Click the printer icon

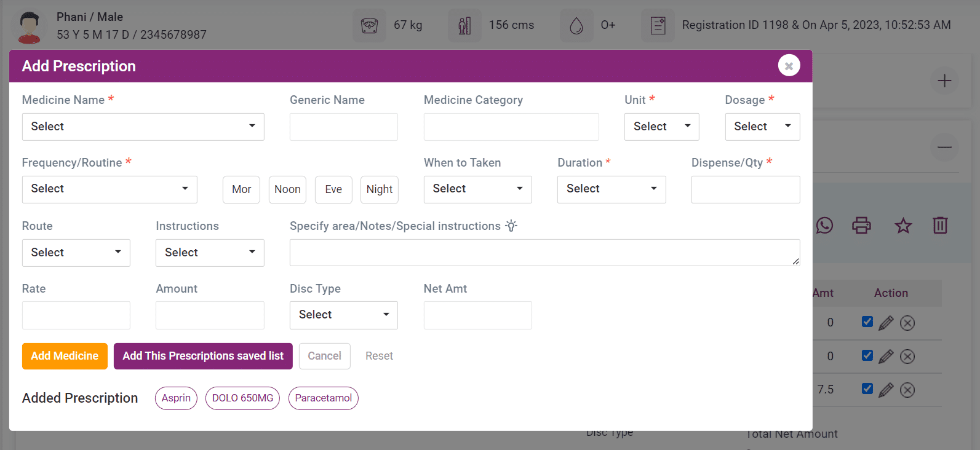861,226
